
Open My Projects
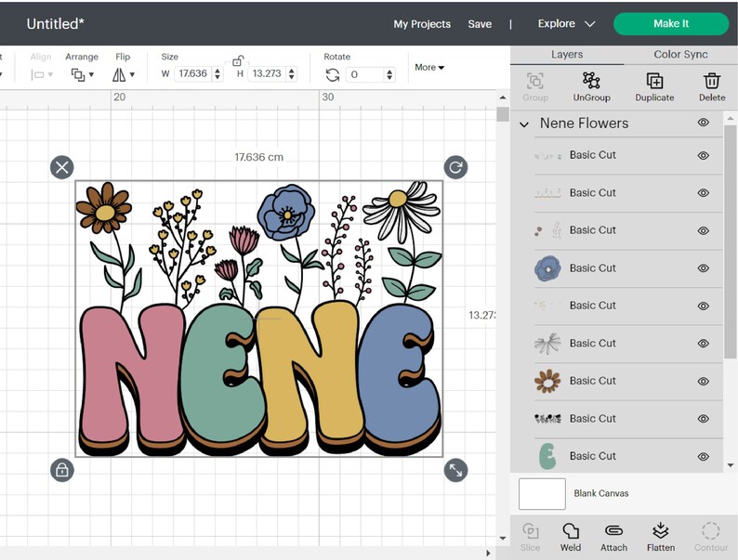pyautogui.click(x=422, y=24)
